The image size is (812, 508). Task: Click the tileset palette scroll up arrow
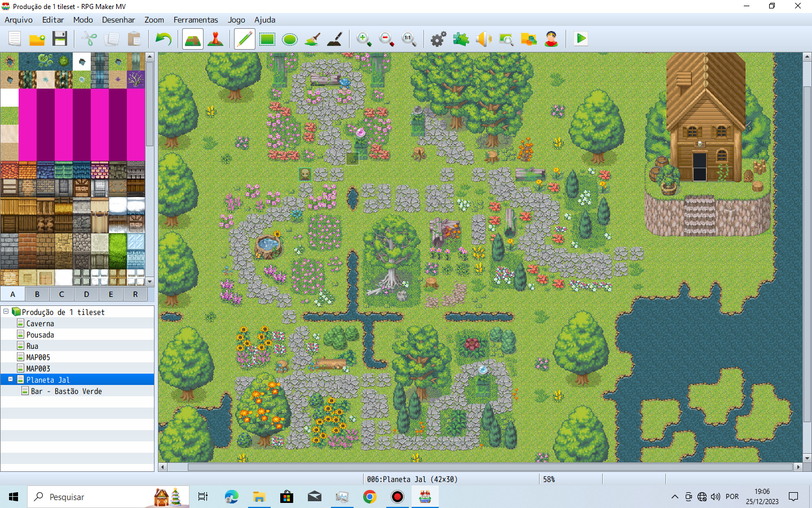click(149, 56)
